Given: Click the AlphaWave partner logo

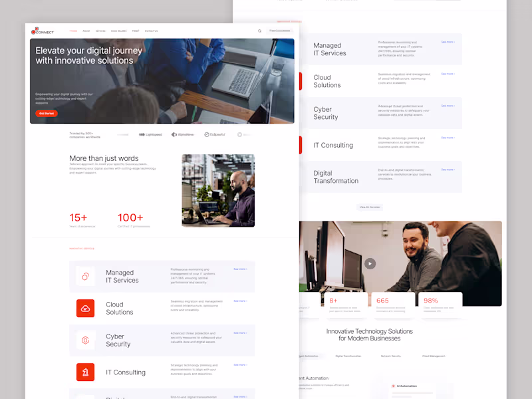Looking at the screenshot, I should 182,135.
